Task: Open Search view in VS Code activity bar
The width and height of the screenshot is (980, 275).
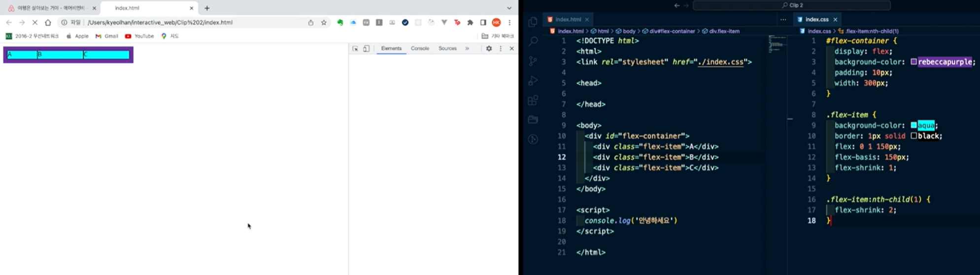Action: pos(533,41)
